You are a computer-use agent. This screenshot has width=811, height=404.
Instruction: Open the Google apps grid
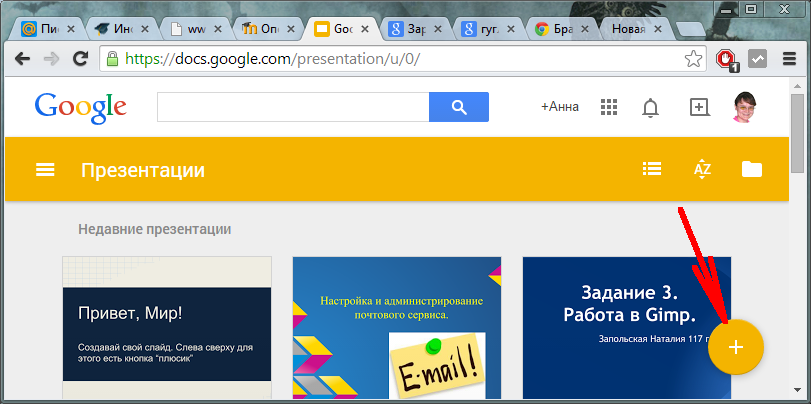[609, 107]
